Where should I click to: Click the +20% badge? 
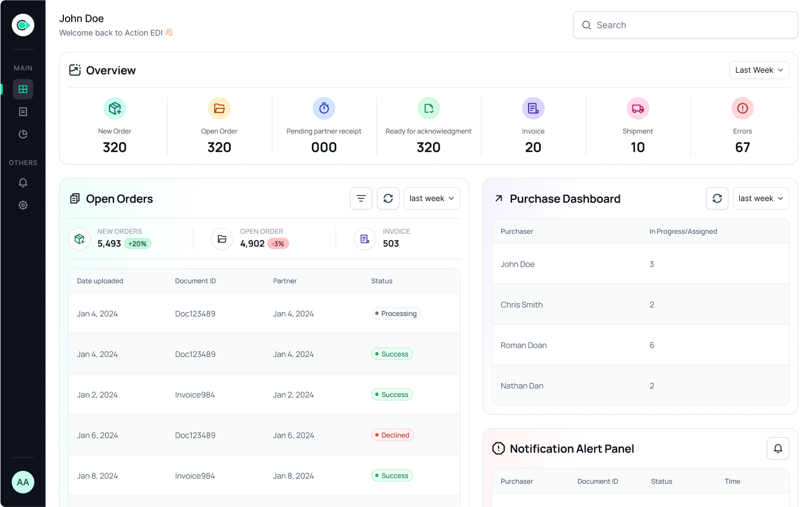137,244
